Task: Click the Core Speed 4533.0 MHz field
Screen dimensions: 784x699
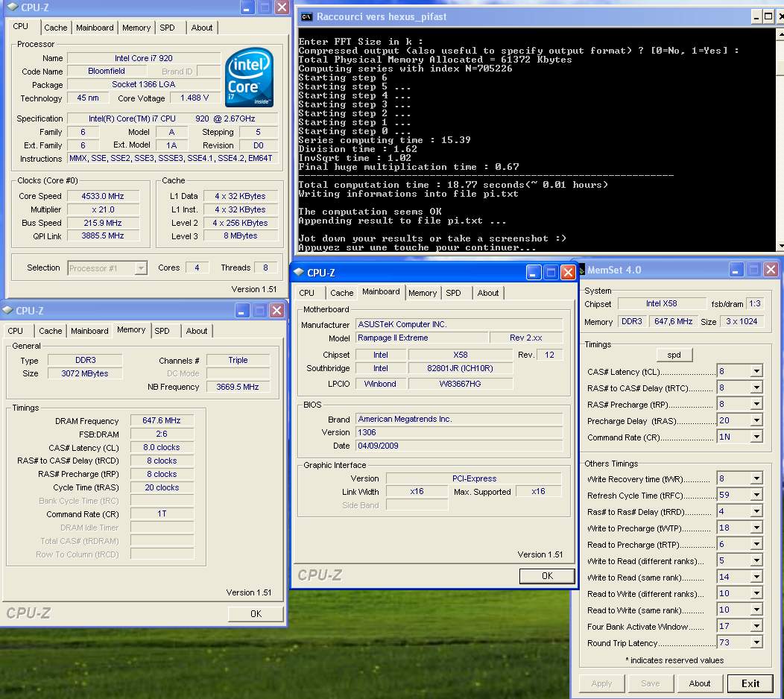Action: [103, 196]
